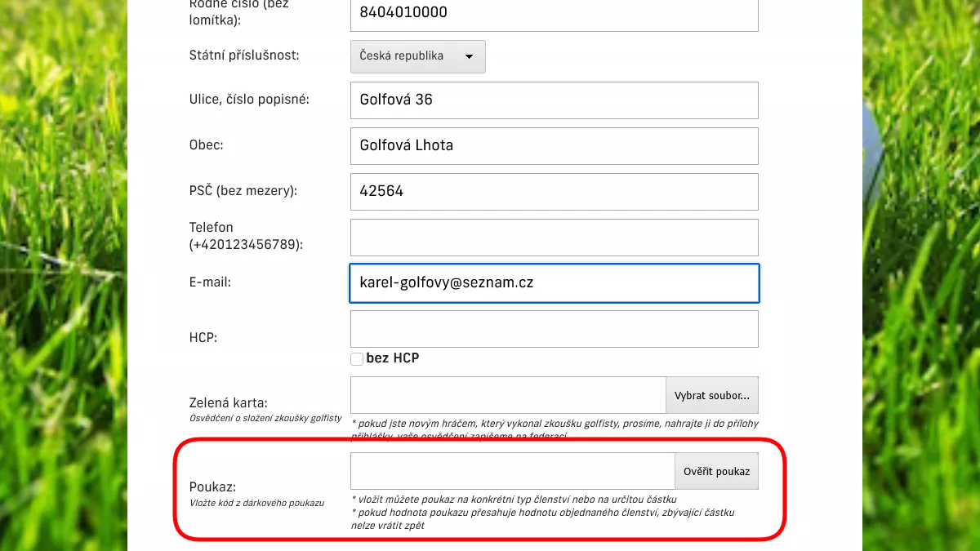Click the Státní příslušnost: label text
The image size is (980, 551).
click(x=244, y=56)
